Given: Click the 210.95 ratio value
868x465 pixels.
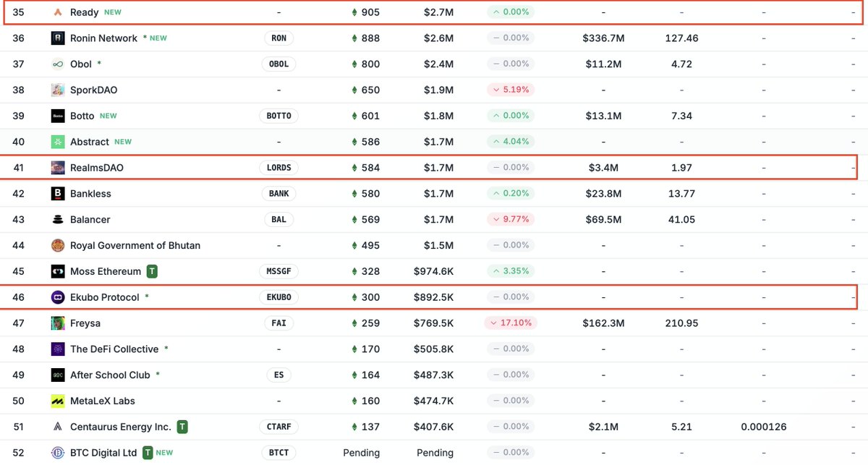Looking at the screenshot, I should [x=681, y=323].
